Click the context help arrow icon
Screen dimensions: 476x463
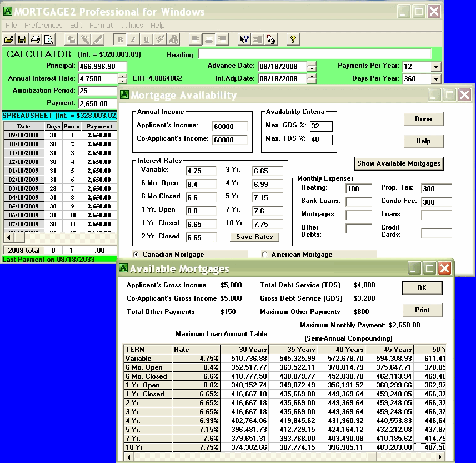click(x=244, y=39)
